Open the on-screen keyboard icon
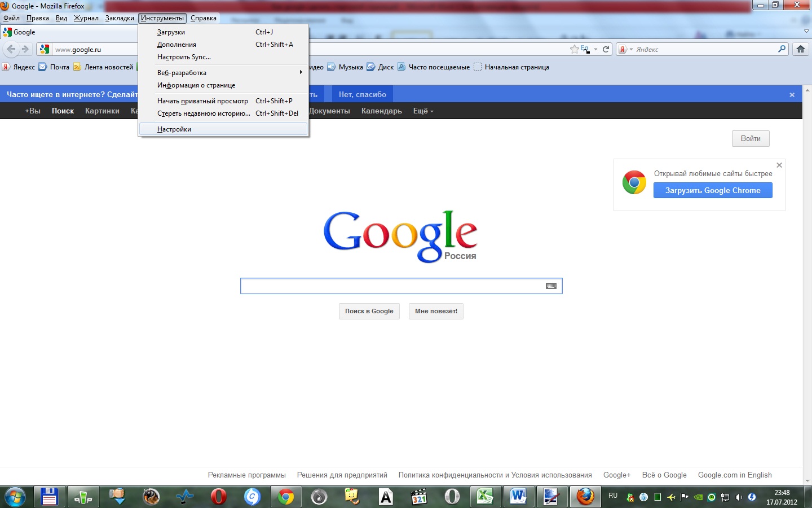Viewport: 812px width, 508px height. (551, 286)
